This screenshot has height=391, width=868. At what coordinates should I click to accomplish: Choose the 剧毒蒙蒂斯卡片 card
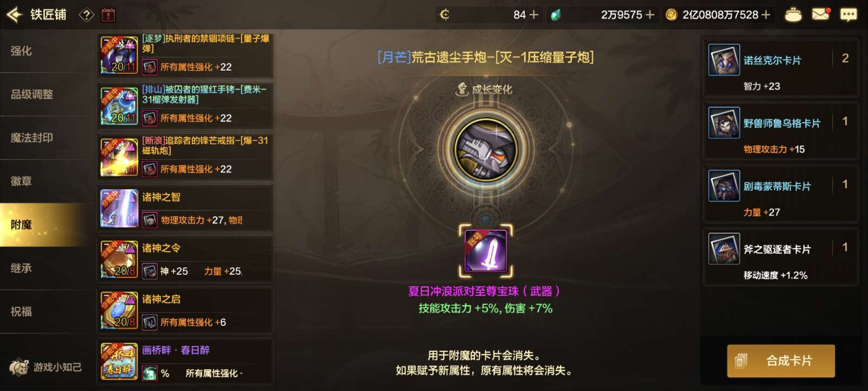click(x=781, y=194)
